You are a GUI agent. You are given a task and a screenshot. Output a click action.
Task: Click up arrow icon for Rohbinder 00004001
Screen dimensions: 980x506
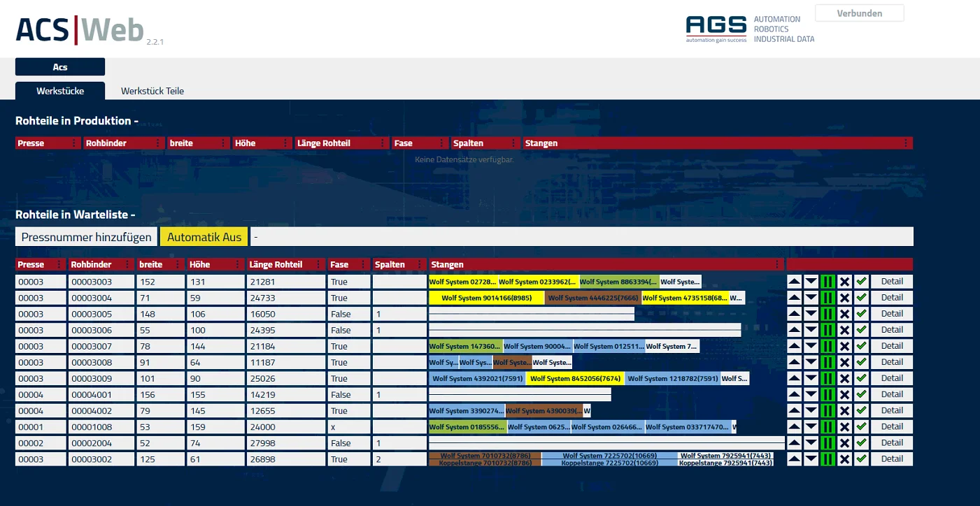[795, 394]
